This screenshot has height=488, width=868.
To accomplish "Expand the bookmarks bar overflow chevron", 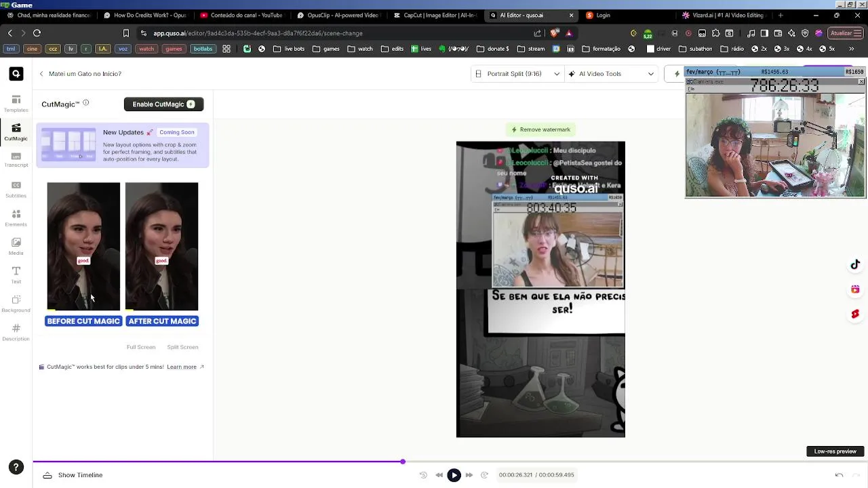I will 852,49.
